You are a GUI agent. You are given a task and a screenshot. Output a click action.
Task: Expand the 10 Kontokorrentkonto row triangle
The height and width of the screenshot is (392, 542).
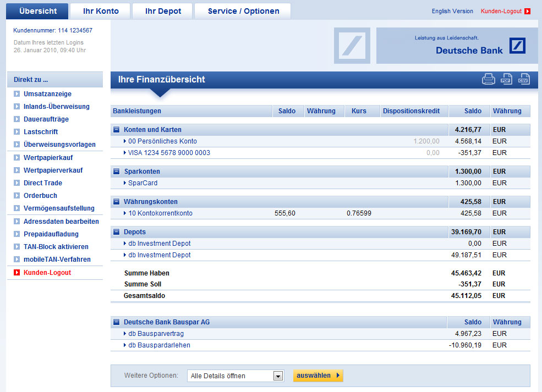point(125,213)
